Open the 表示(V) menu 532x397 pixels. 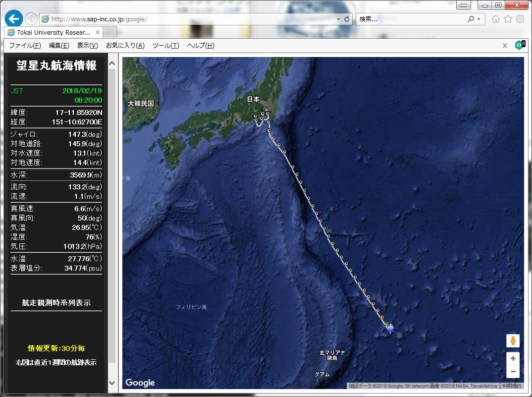87,46
